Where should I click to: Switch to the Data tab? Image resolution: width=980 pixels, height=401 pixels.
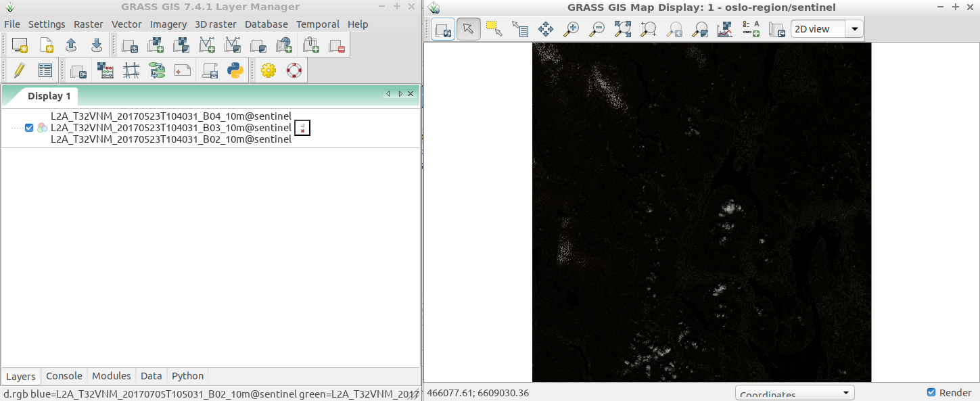click(x=151, y=376)
